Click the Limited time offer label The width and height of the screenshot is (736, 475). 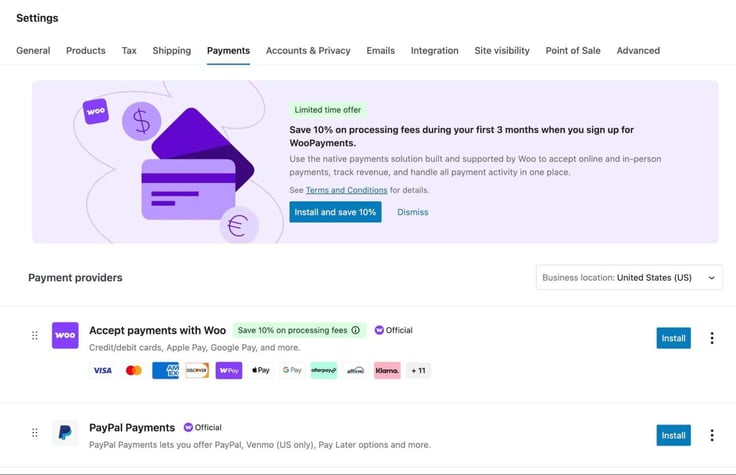[x=328, y=110]
